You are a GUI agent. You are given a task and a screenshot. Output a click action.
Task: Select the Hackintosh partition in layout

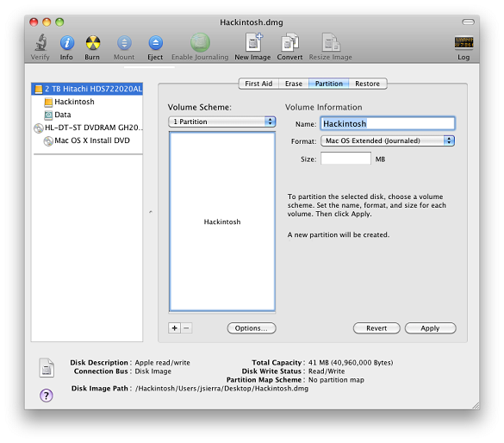(222, 221)
